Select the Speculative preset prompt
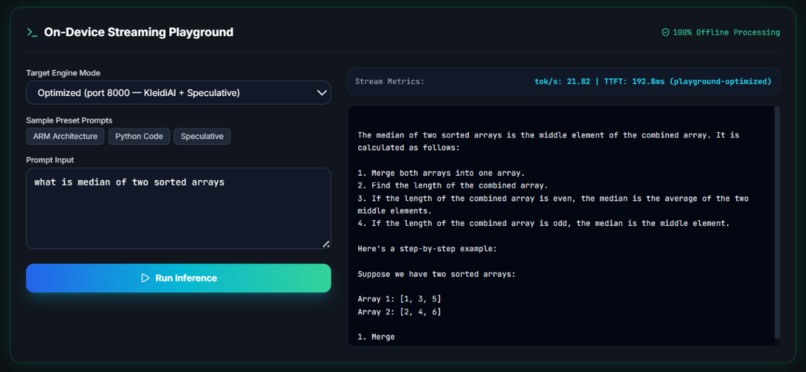Viewport: 806px width, 372px height. coord(202,136)
